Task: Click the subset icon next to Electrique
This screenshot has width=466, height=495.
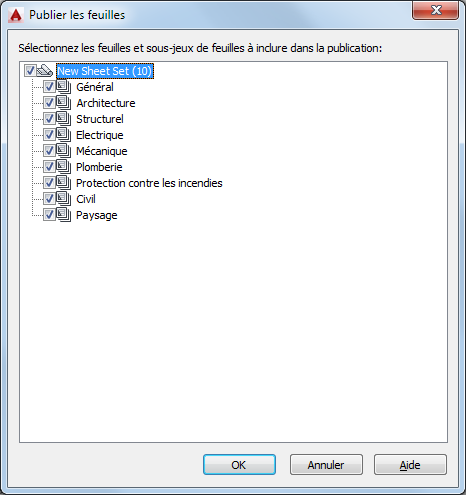Action: [x=63, y=135]
